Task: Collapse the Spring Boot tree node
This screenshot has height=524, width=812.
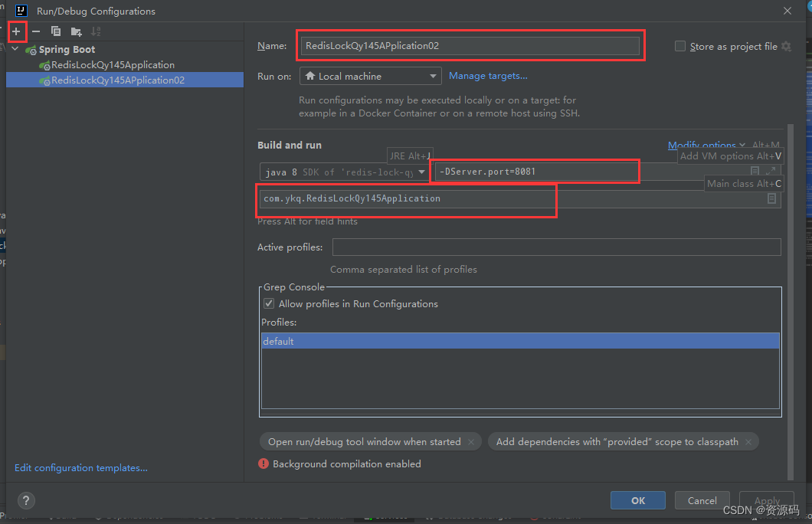Action: pos(15,49)
